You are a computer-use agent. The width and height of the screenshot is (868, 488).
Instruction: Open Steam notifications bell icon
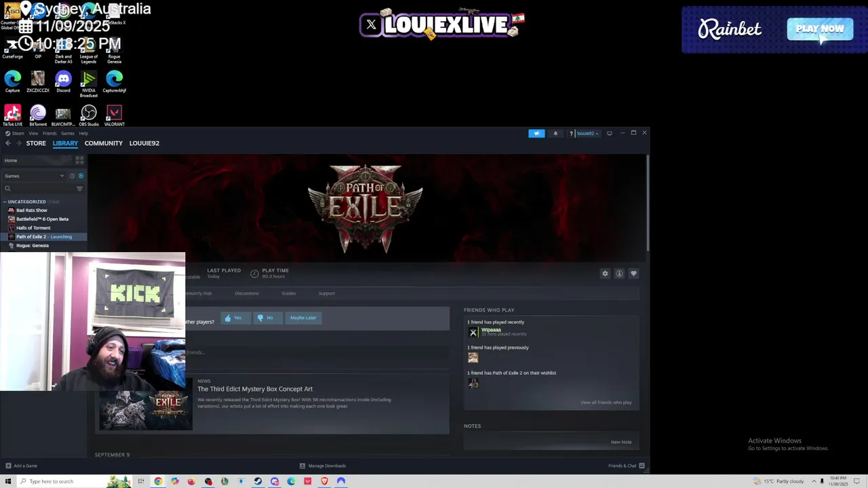click(x=555, y=133)
